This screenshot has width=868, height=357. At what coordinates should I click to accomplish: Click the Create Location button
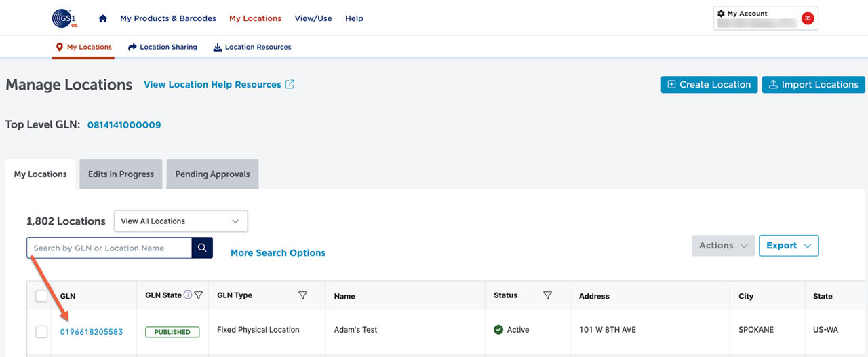(709, 85)
